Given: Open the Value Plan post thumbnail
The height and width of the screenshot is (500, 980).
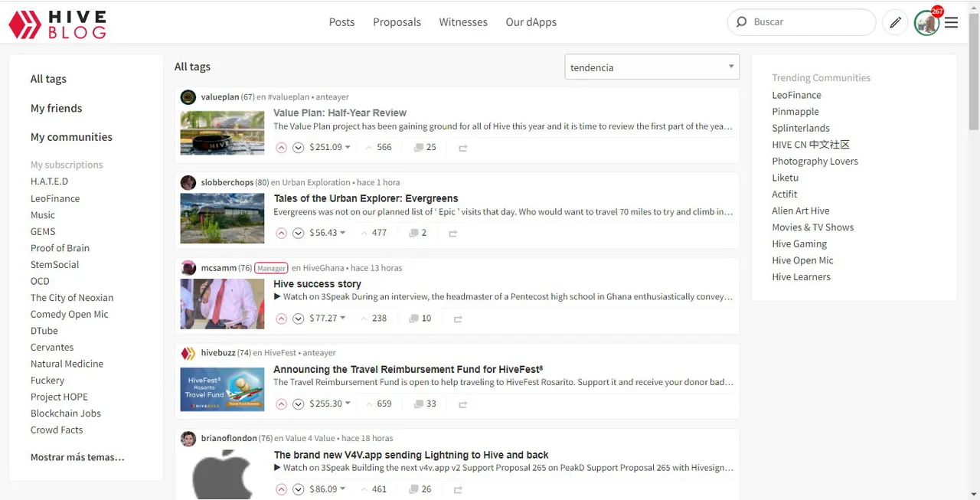Looking at the screenshot, I should [x=222, y=133].
